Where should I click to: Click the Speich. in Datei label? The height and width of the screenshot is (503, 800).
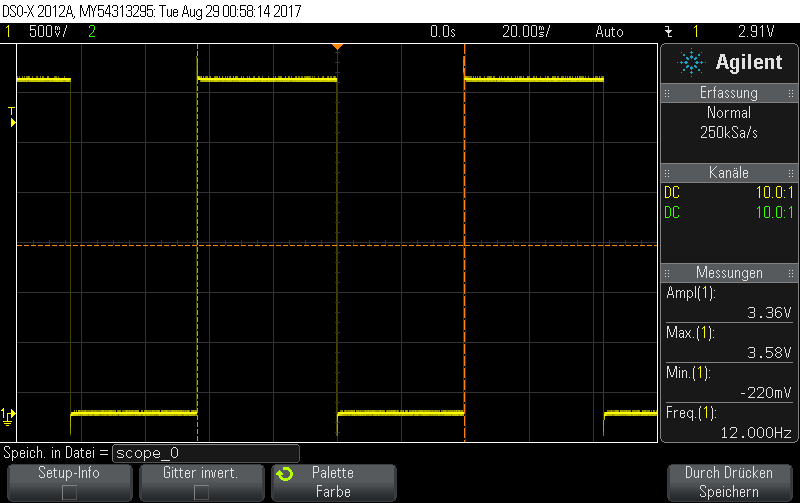(55, 453)
